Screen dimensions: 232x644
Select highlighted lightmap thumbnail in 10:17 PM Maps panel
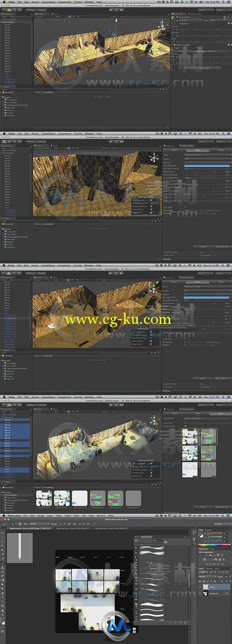[190, 436]
